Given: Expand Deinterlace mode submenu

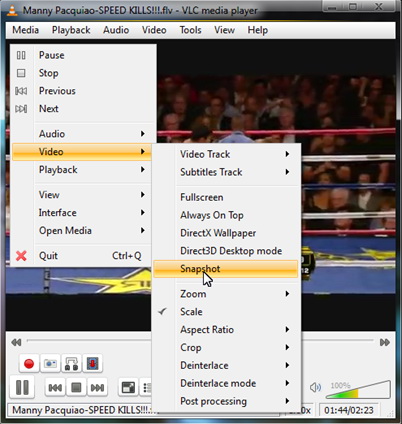Looking at the screenshot, I should pyautogui.click(x=225, y=383).
